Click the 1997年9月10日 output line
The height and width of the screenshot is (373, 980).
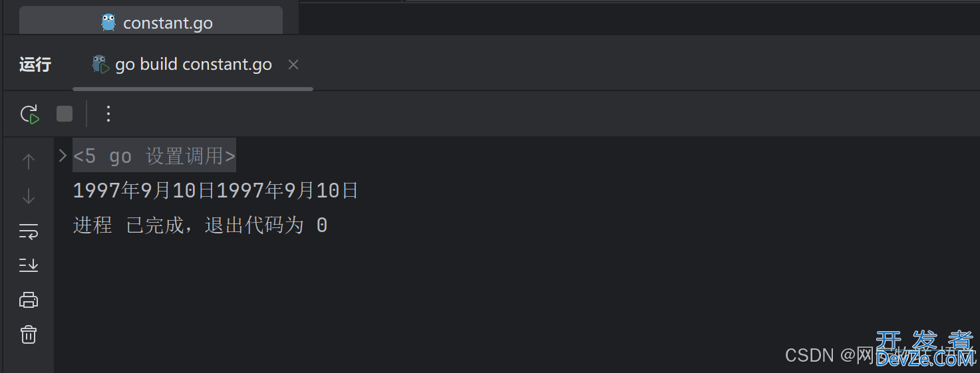click(216, 191)
